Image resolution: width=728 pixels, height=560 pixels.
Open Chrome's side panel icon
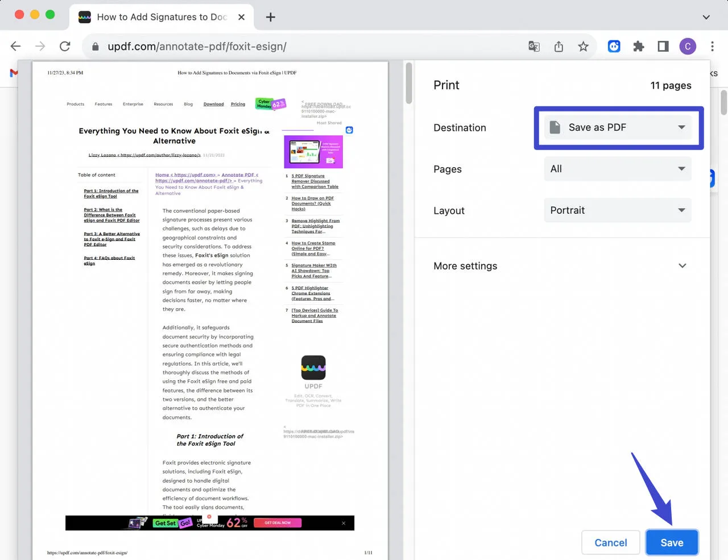(663, 46)
